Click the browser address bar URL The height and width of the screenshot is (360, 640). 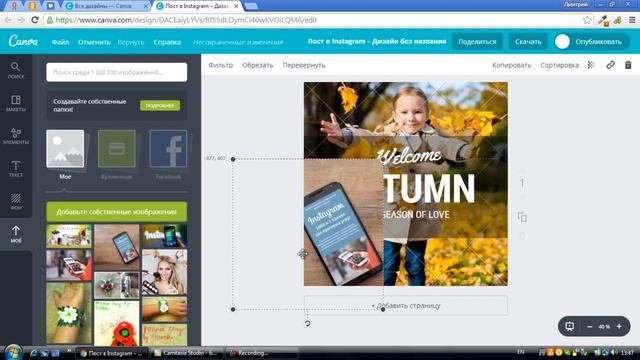186,20
